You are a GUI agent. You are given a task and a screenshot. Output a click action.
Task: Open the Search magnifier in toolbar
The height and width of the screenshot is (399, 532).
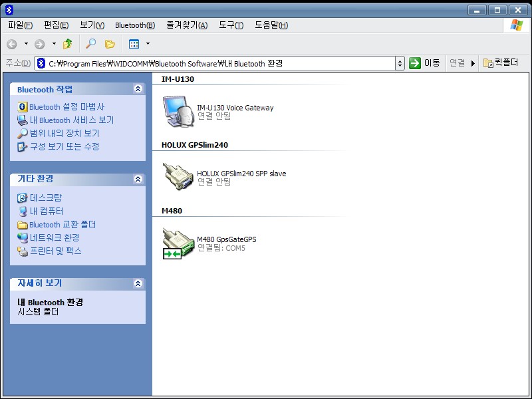(90, 44)
